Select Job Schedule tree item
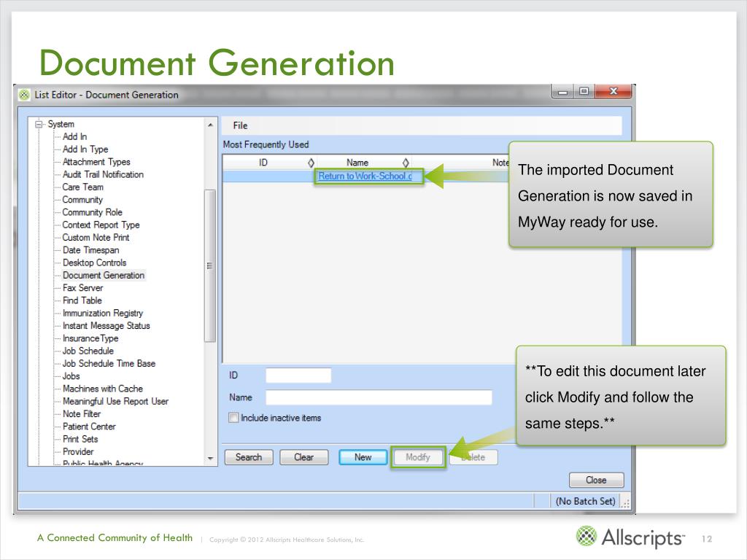Viewport: 747px width, 560px height. point(88,351)
